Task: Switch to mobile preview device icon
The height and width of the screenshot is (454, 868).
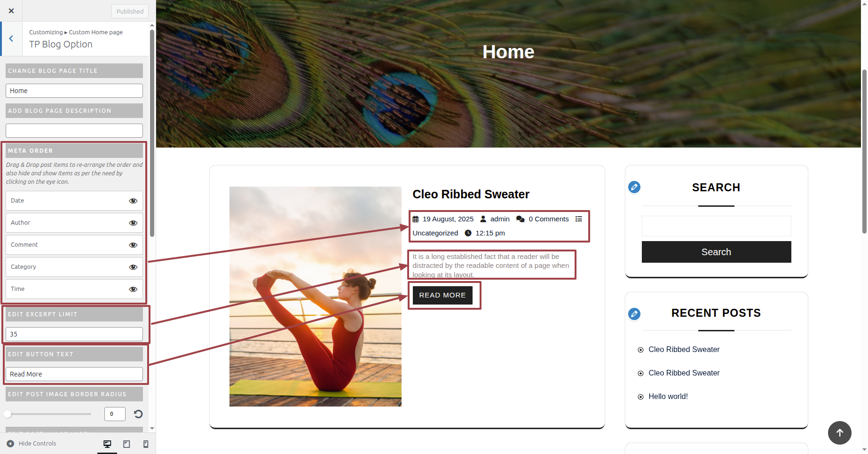Action: (146, 444)
